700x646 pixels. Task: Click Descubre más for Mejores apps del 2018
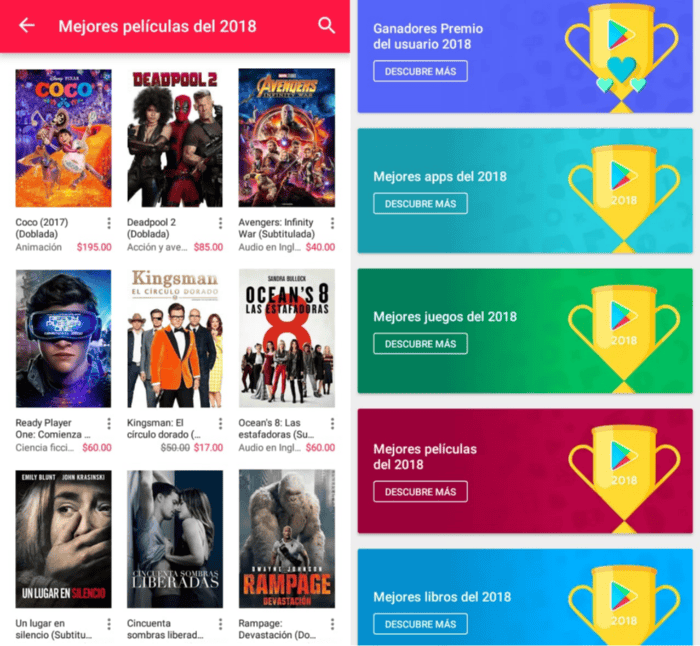(421, 204)
